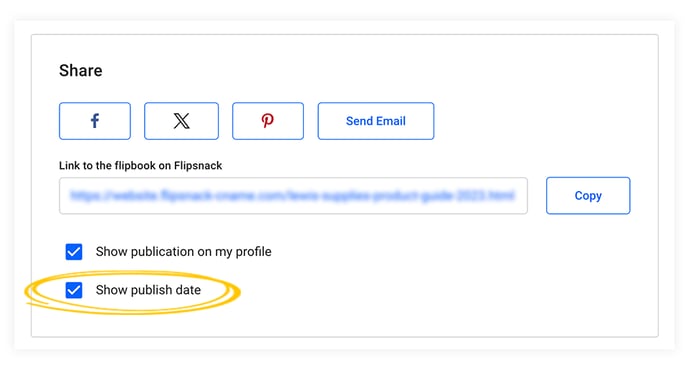Click 'Link to the flipbook on Flipsnack' label

click(x=140, y=165)
